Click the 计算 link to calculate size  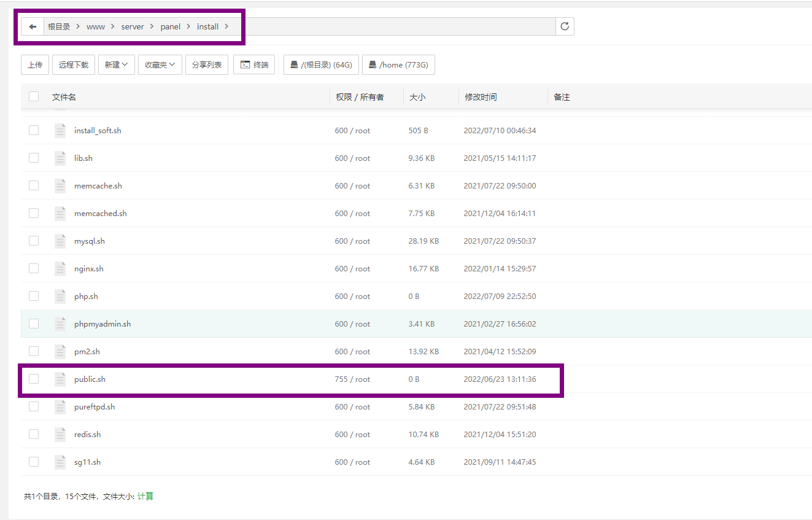point(145,496)
